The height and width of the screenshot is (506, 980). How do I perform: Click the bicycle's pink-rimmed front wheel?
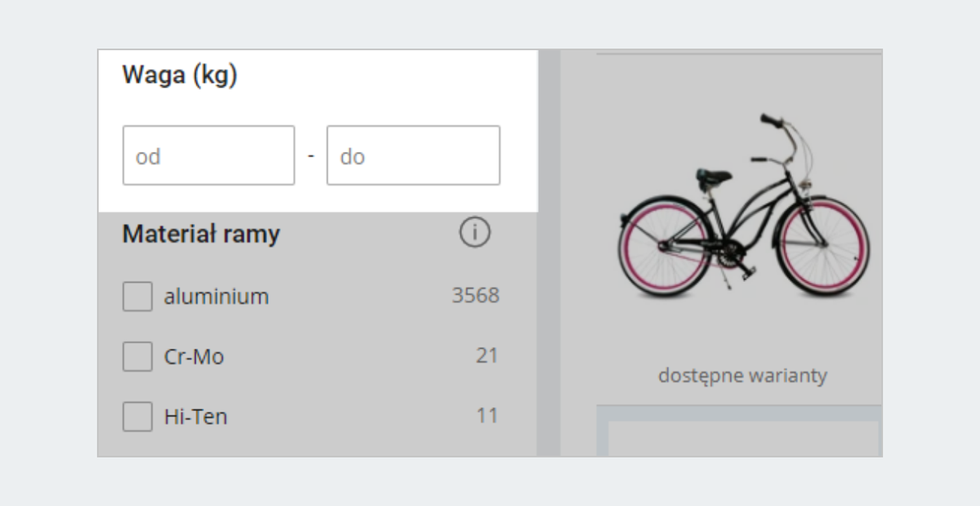point(822,247)
